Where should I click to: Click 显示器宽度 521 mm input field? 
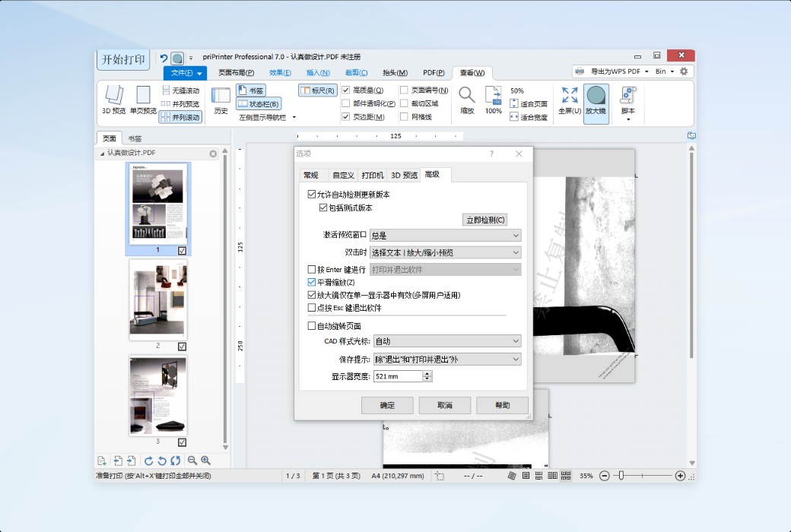(x=398, y=376)
